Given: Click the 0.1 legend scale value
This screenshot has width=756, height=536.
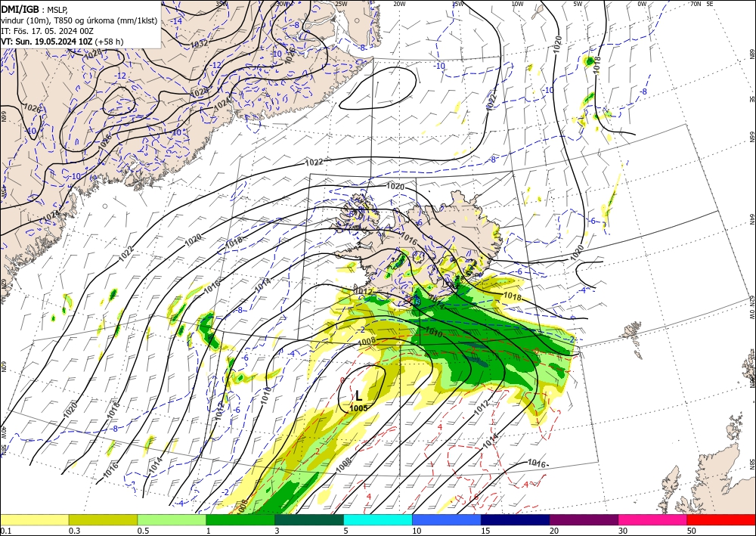Looking at the screenshot, I should [x=5, y=531].
